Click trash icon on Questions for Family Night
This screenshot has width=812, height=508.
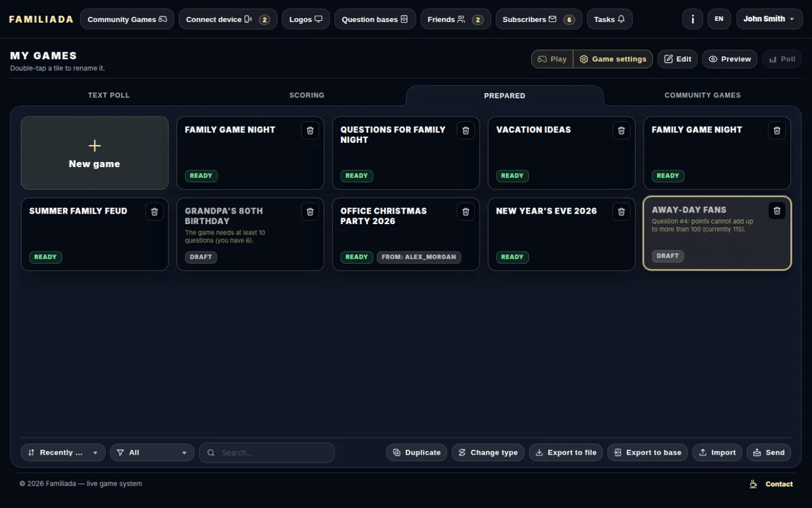pos(466,131)
